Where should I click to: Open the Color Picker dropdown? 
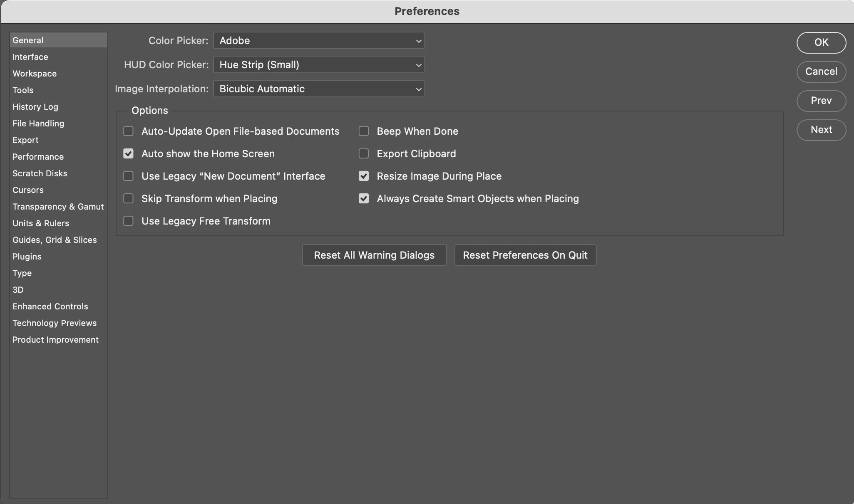point(319,41)
